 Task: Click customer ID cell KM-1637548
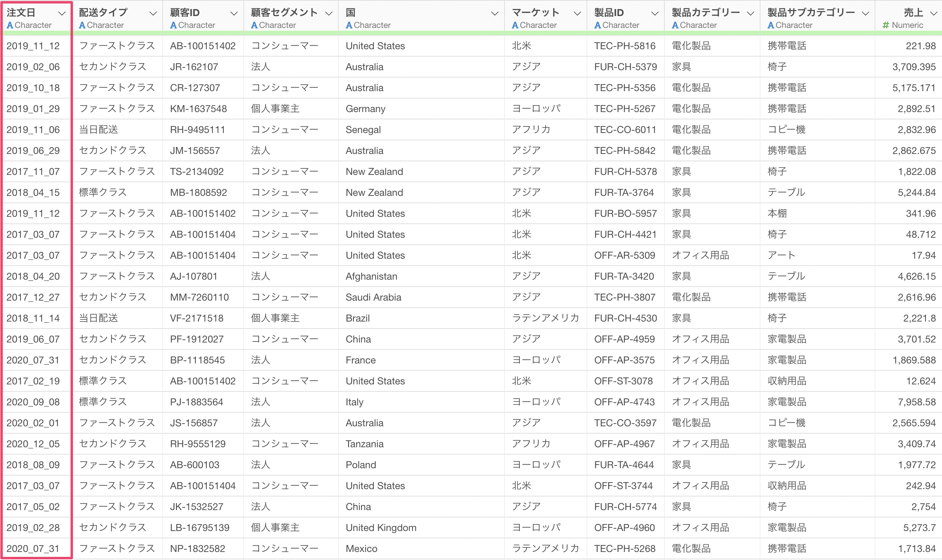[x=198, y=109]
